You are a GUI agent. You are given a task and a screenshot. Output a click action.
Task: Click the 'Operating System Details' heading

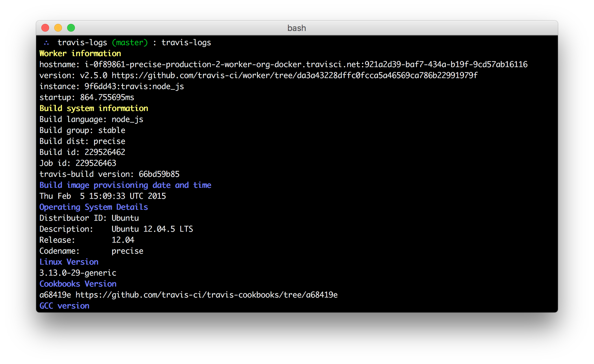click(94, 207)
